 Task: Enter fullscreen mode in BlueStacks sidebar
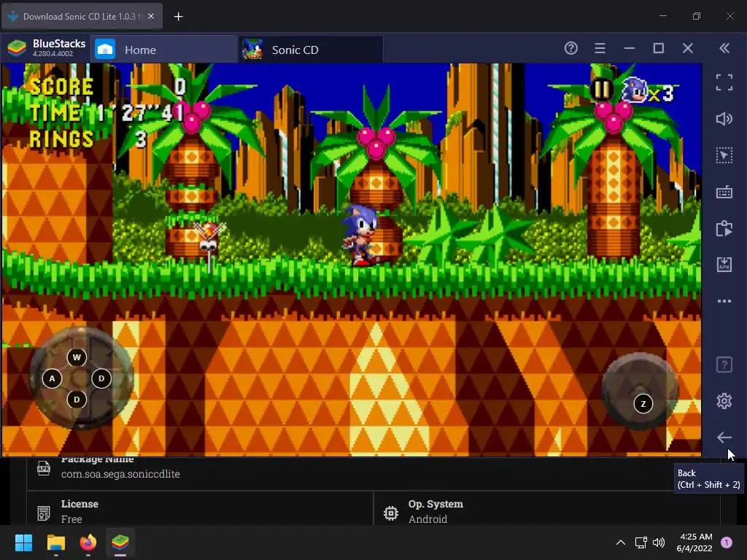pyautogui.click(x=724, y=82)
